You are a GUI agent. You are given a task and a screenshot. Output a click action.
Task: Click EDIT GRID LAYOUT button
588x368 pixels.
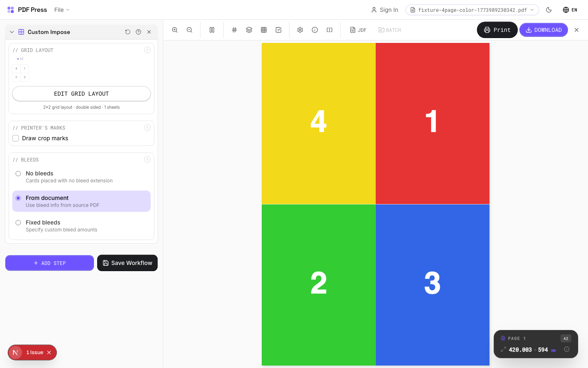click(x=81, y=94)
